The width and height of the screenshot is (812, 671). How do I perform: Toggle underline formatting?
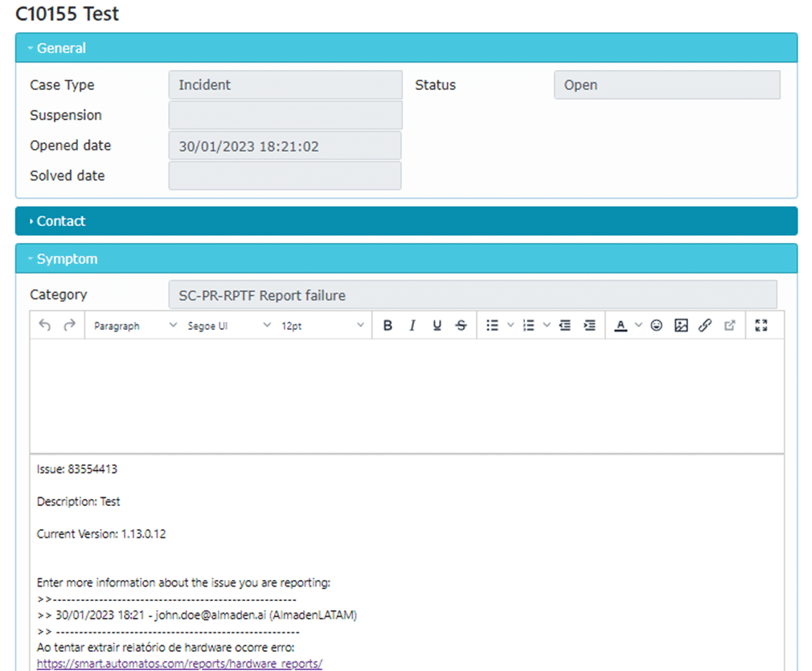point(437,326)
